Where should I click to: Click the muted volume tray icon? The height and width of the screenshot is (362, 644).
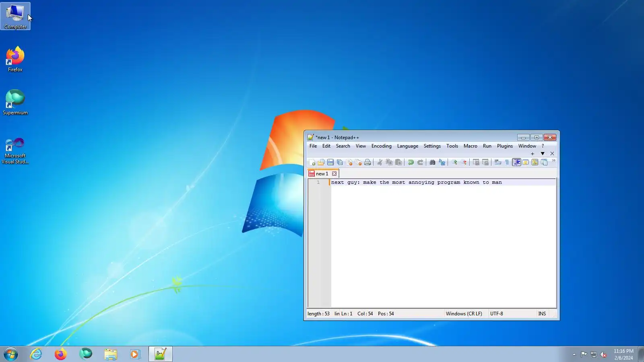tap(603, 354)
